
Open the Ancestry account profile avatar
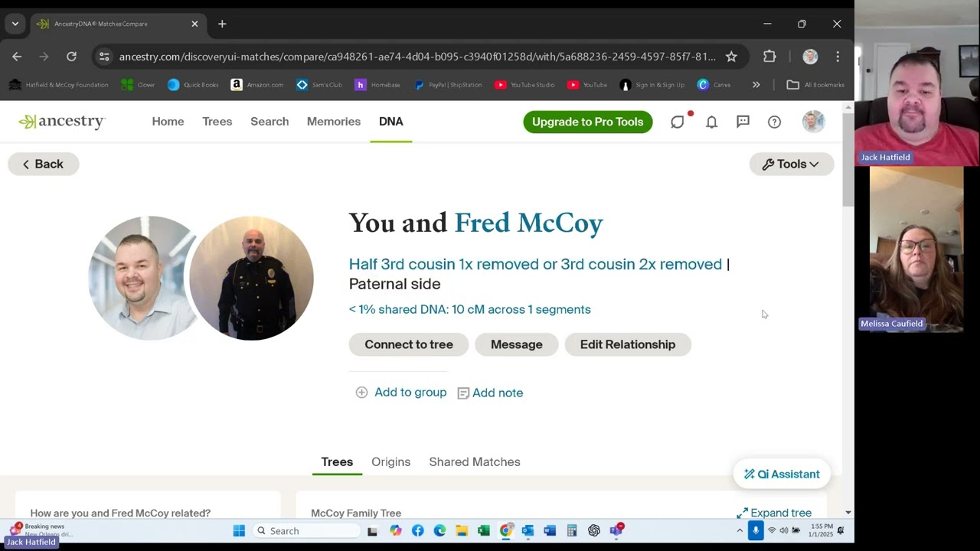coord(813,122)
